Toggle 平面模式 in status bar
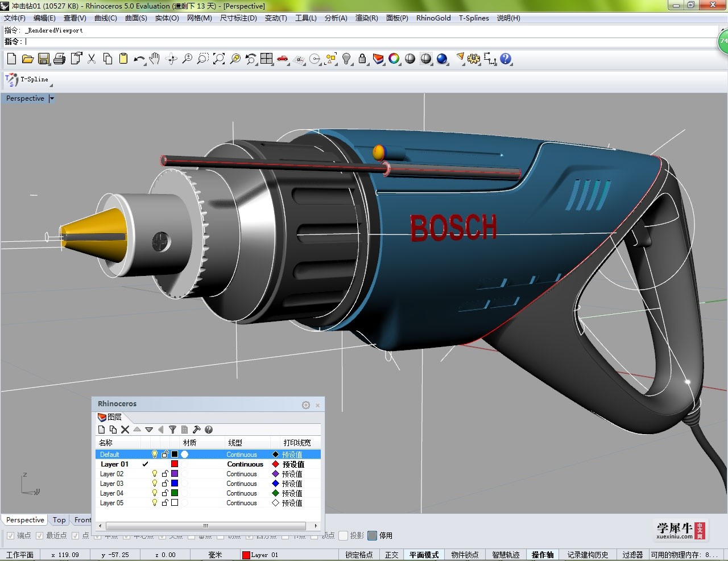The width and height of the screenshot is (728, 561). [424, 555]
